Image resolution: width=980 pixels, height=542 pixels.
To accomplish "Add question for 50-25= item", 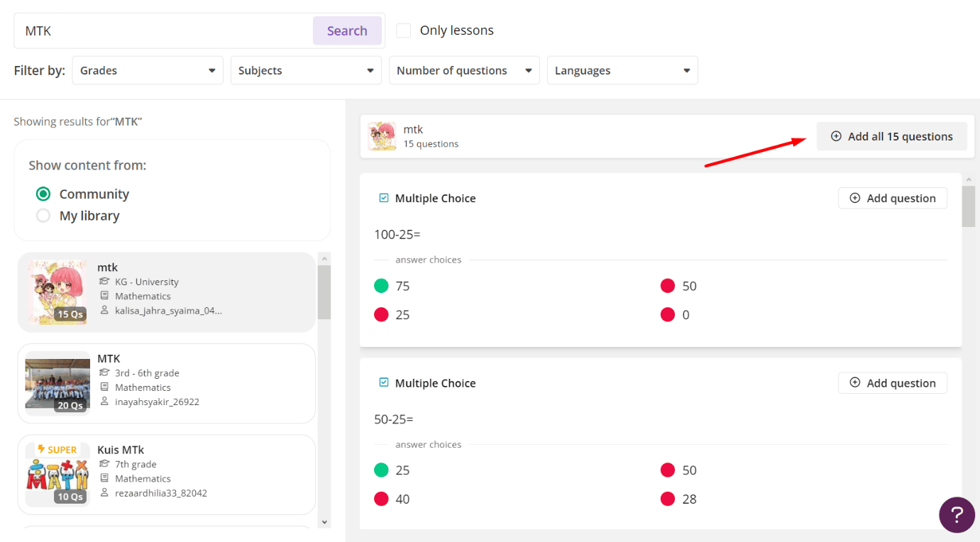I will coord(892,382).
